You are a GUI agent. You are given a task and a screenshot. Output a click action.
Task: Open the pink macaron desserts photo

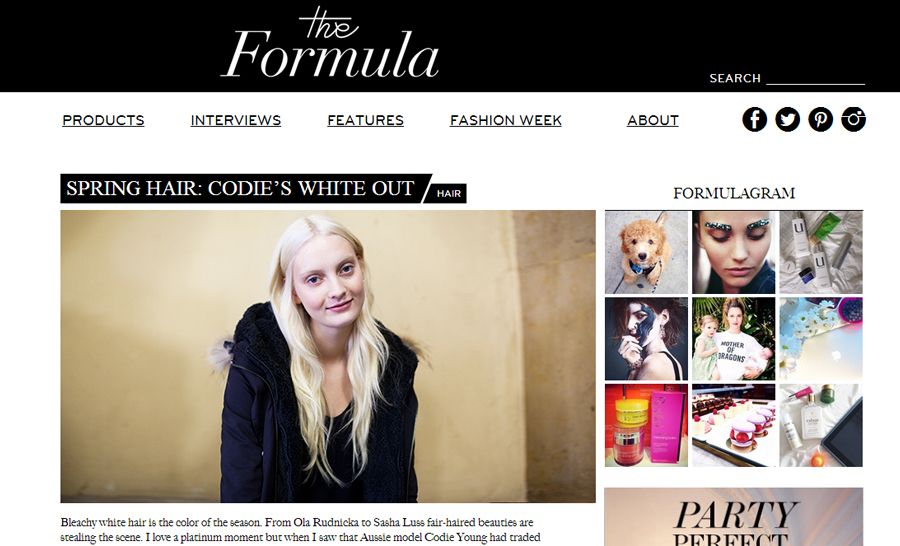point(734,425)
